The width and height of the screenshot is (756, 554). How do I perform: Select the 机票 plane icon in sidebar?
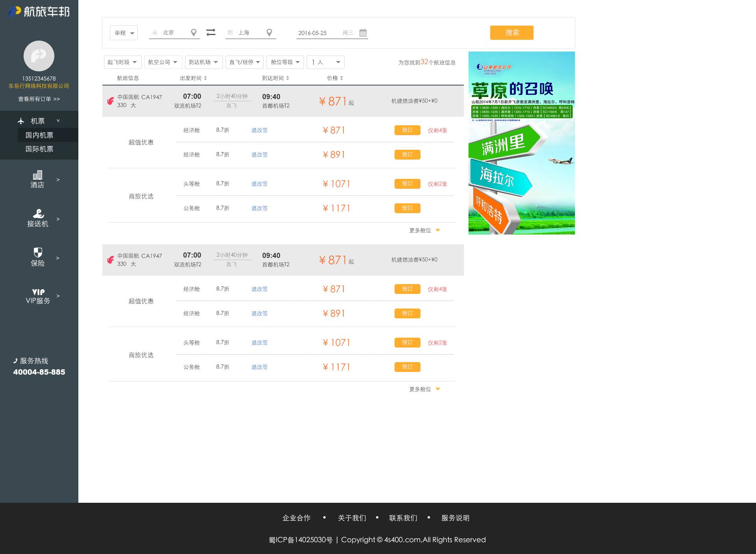pyautogui.click(x=21, y=121)
